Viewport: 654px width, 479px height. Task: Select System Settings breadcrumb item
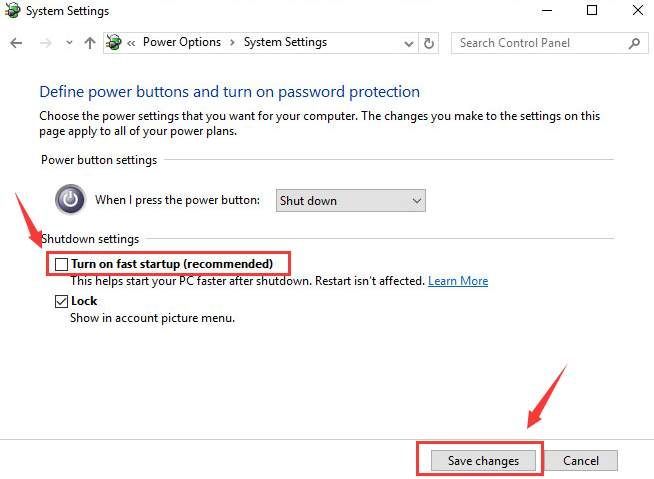click(285, 43)
